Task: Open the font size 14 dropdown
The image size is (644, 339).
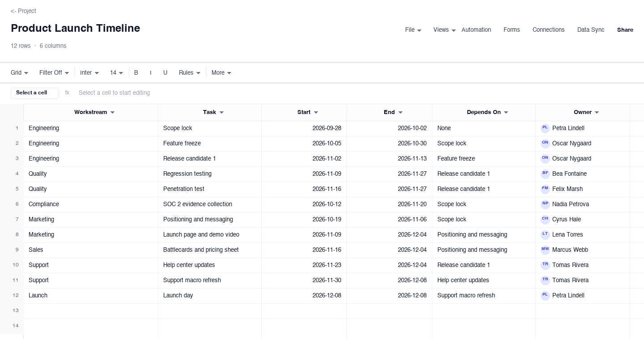Action: coord(116,72)
